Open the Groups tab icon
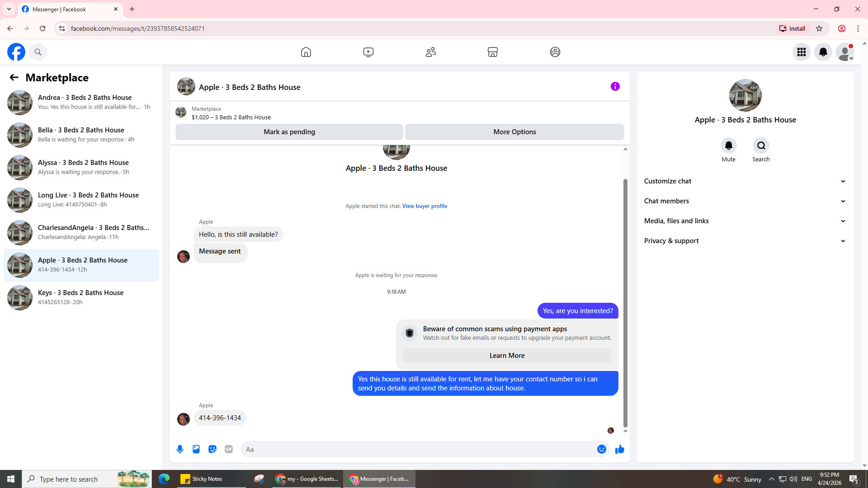 (x=555, y=52)
